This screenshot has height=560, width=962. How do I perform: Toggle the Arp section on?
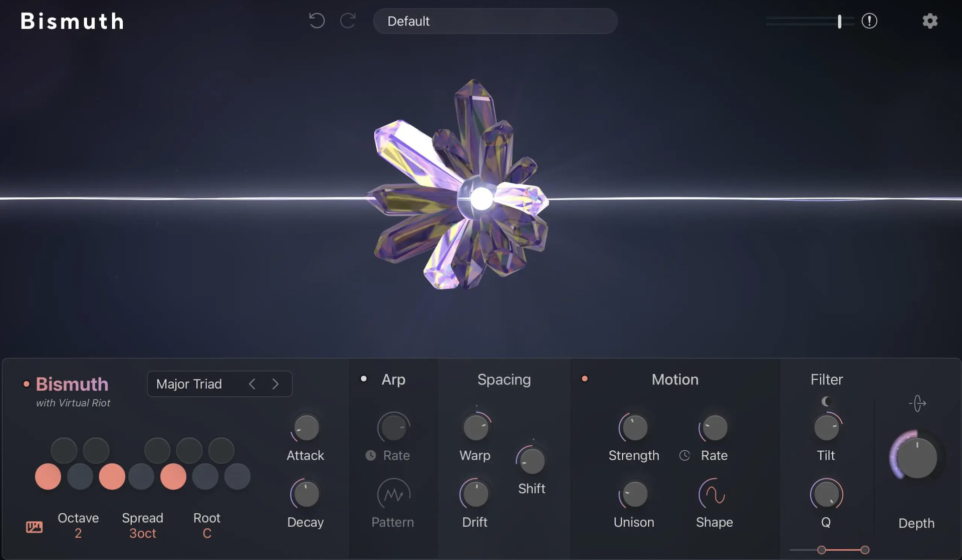tap(364, 379)
